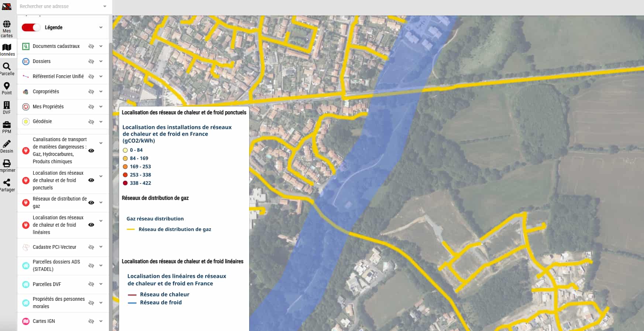Open the Mes cartes globe icon

click(x=7, y=25)
